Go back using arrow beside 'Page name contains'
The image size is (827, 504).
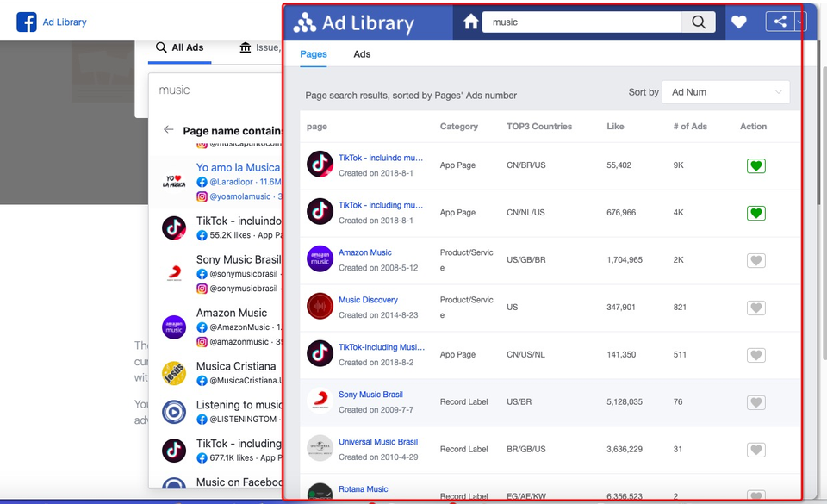(168, 130)
